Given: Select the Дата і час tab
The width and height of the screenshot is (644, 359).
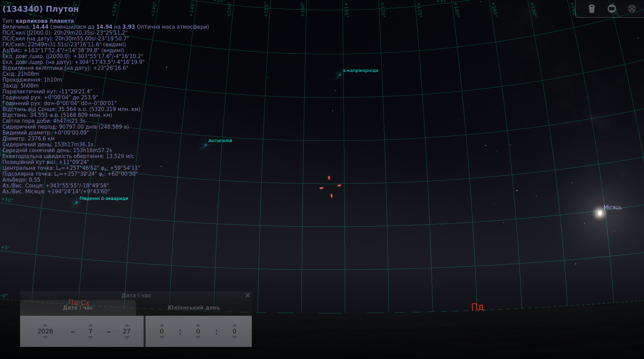Looking at the screenshot, I should (x=78, y=307).
